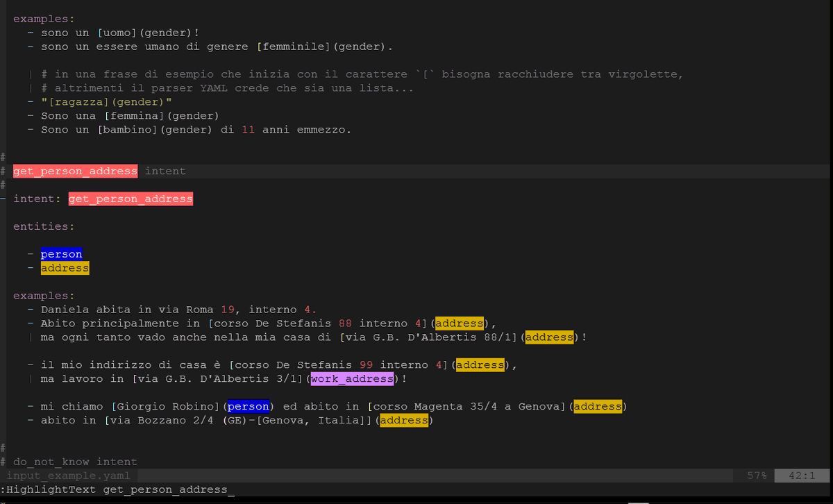Click the phrase 'Abito principalmente in'
Screen dimensions: 833x504
[x=120, y=324]
